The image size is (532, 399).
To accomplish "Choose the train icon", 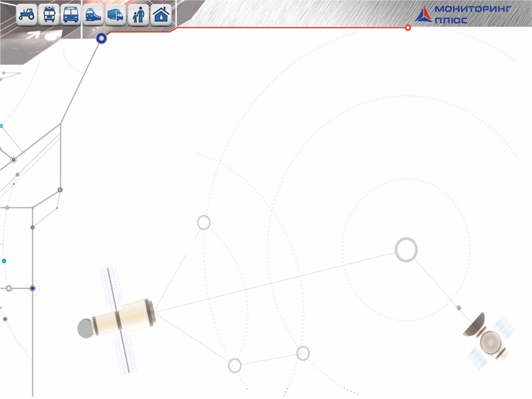I will point(93,14).
